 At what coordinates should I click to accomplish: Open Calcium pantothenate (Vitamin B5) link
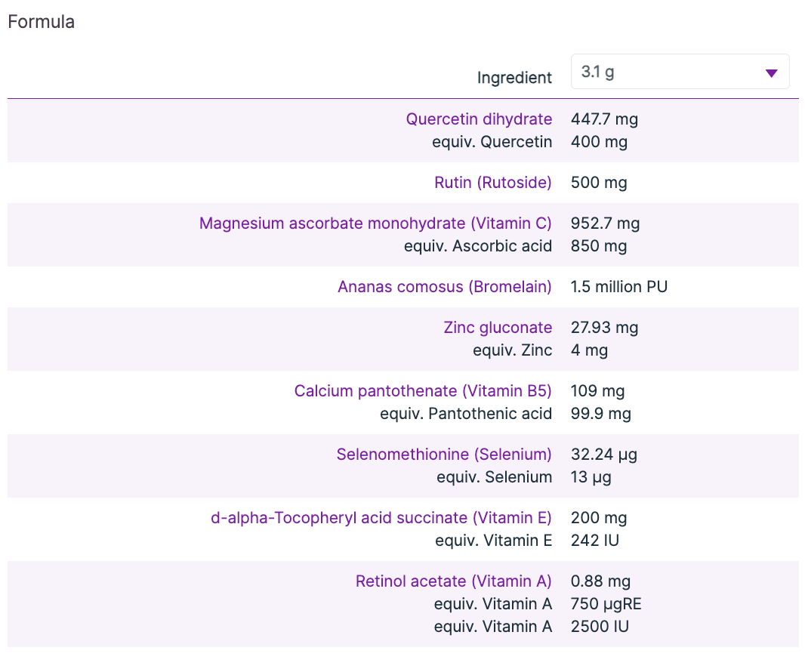(423, 391)
